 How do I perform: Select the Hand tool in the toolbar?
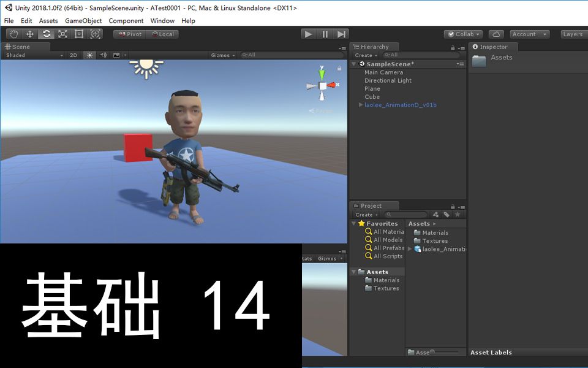(x=13, y=34)
